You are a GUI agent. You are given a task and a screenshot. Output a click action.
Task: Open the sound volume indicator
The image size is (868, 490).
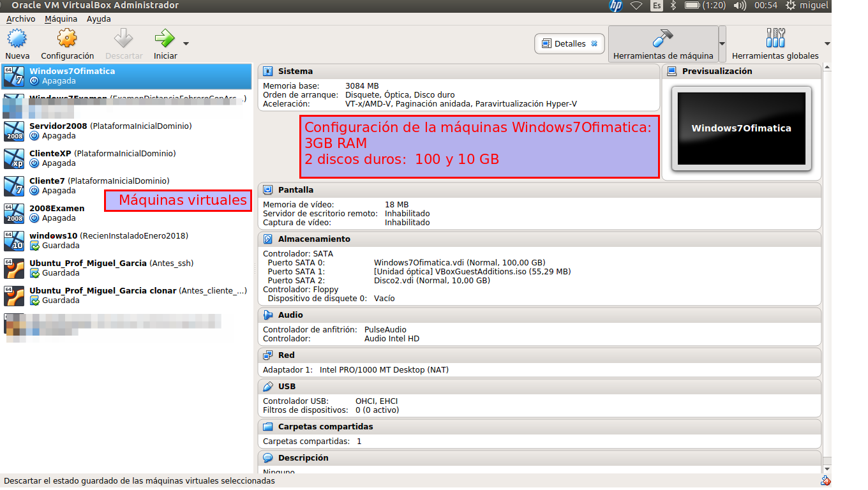740,6
